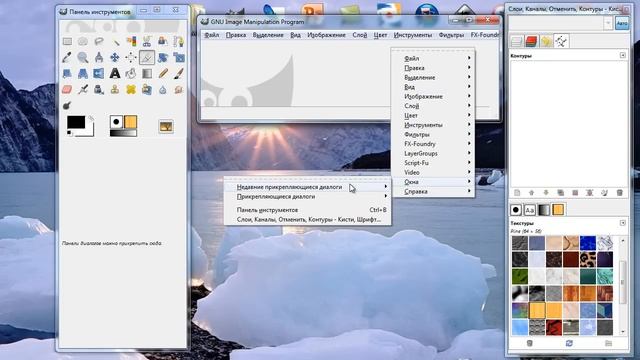Select the Flip tool
The height and width of the screenshot is (360, 640).
(x=99, y=73)
